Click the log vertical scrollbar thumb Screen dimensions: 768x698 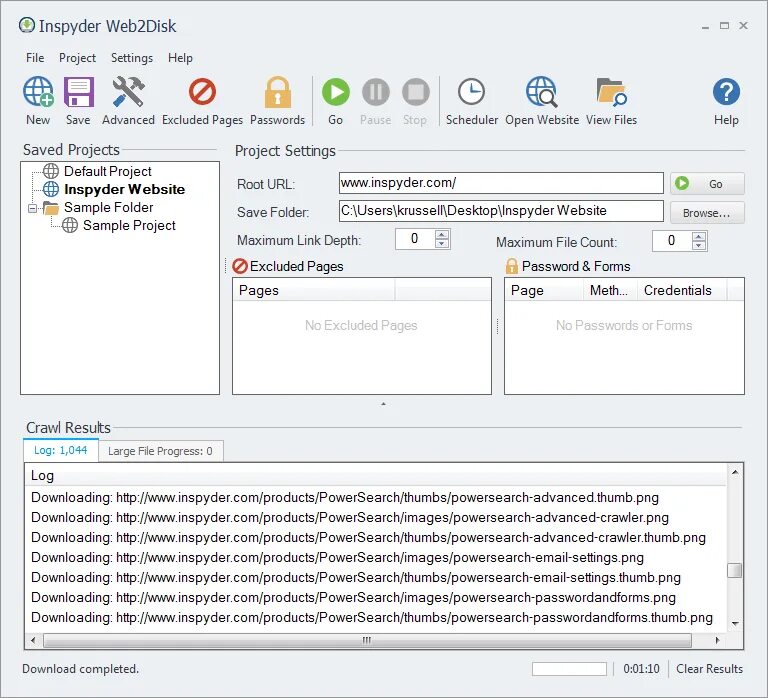(734, 571)
